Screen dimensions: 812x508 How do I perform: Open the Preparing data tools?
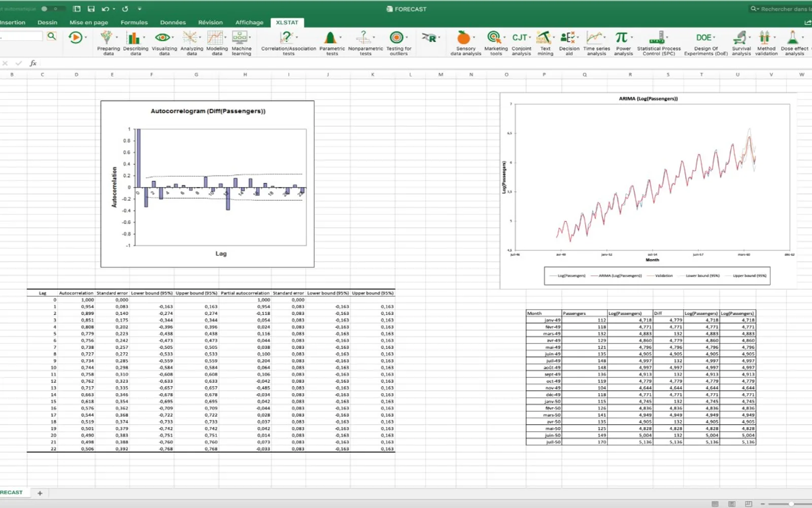107,38
